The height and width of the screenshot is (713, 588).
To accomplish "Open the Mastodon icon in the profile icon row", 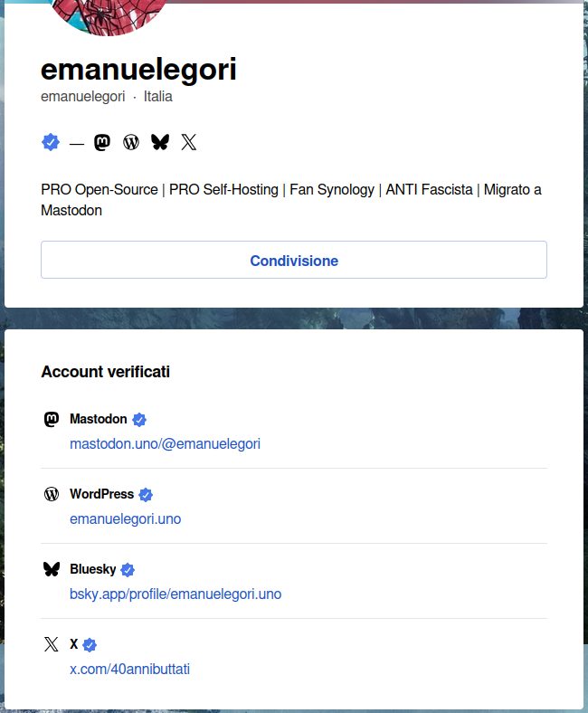I will pos(103,142).
